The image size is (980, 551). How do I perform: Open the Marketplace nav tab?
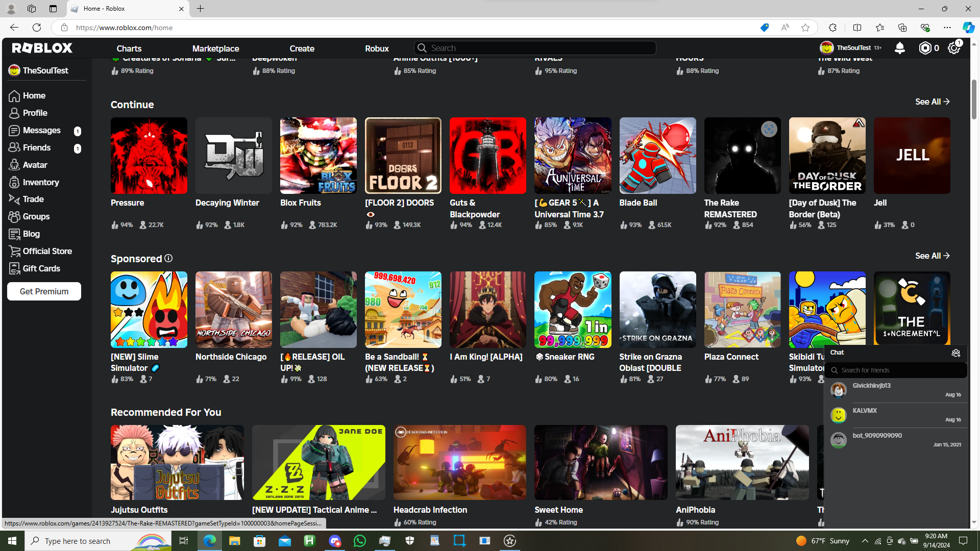coord(215,48)
